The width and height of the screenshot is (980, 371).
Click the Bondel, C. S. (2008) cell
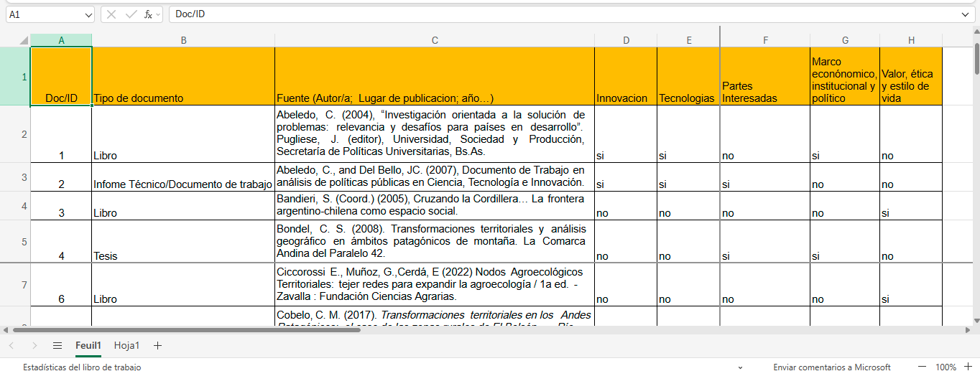(435, 242)
